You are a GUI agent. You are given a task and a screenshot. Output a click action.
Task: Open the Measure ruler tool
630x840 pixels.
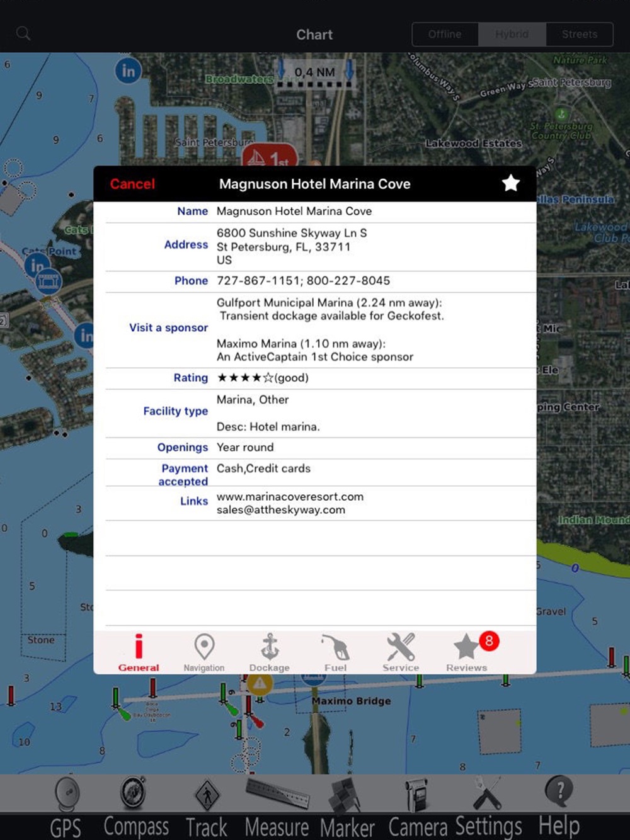[277, 809]
